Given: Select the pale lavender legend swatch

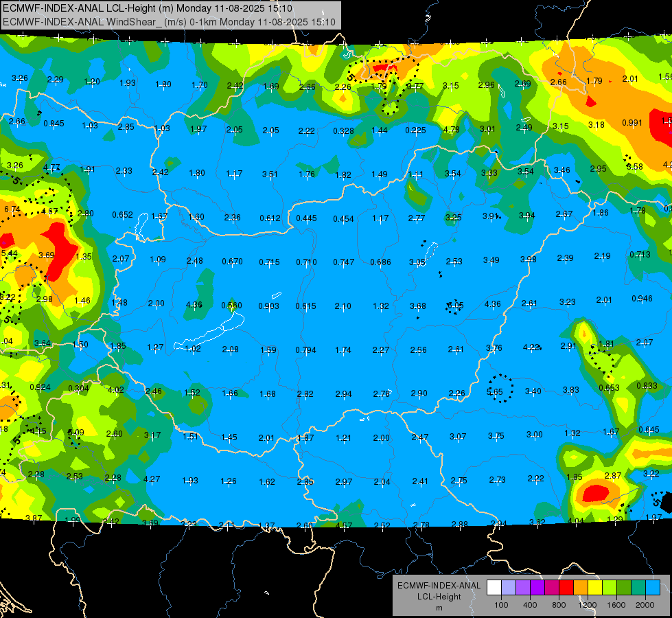Looking at the screenshot, I should pos(509,588).
